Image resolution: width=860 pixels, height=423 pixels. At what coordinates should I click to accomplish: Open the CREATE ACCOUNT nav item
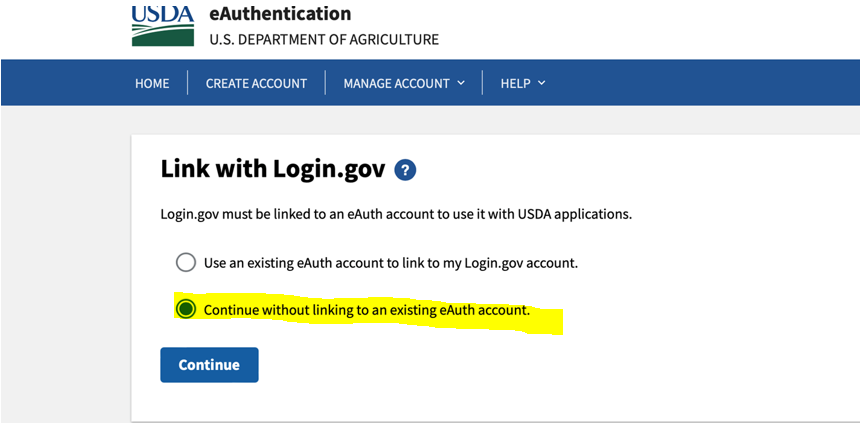[x=256, y=83]
